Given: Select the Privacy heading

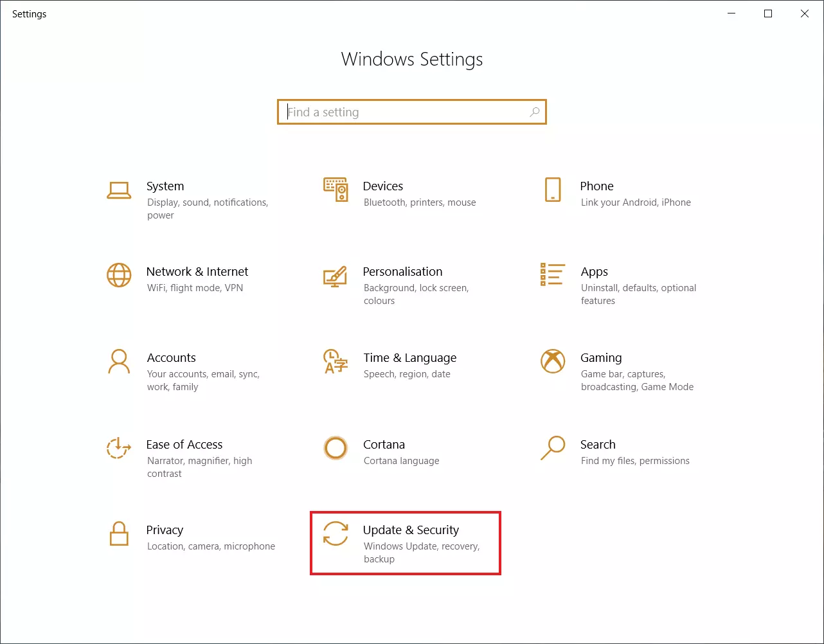Looking at the screenshot, I should [x=165, y=530].
